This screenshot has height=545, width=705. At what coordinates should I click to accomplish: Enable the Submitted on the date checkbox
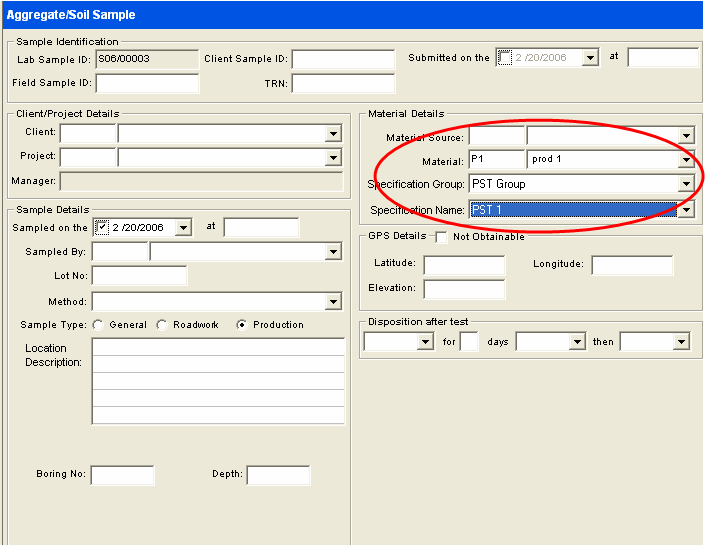505,58
